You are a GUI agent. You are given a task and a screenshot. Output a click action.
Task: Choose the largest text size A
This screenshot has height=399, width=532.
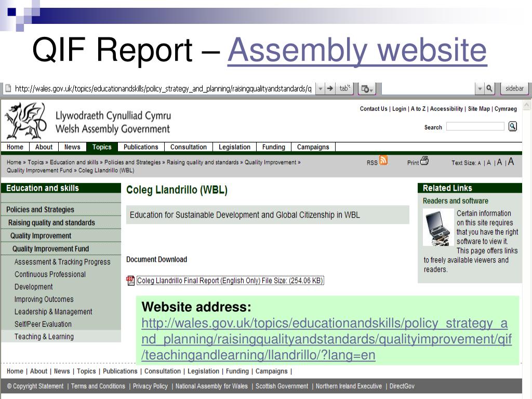point(511,162)
